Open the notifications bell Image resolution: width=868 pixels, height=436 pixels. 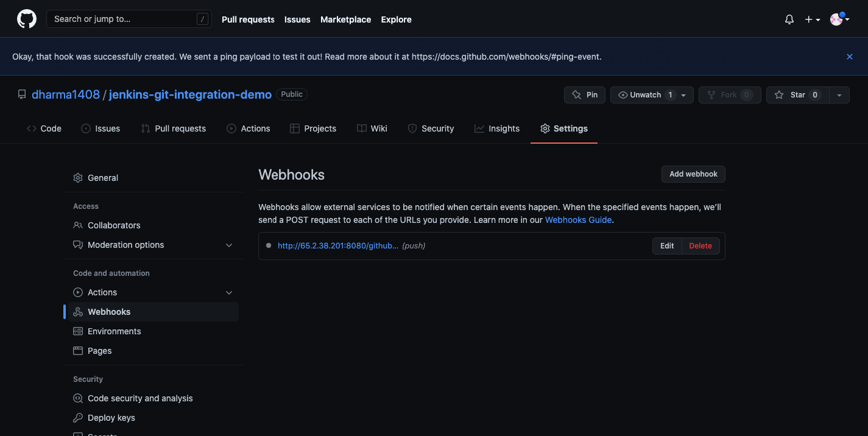point(789,19)
